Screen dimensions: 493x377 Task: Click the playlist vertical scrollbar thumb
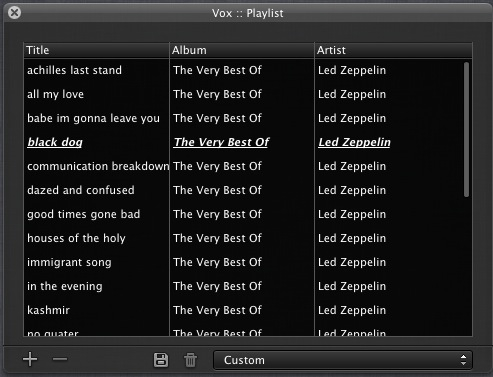(x=466, y=129)
